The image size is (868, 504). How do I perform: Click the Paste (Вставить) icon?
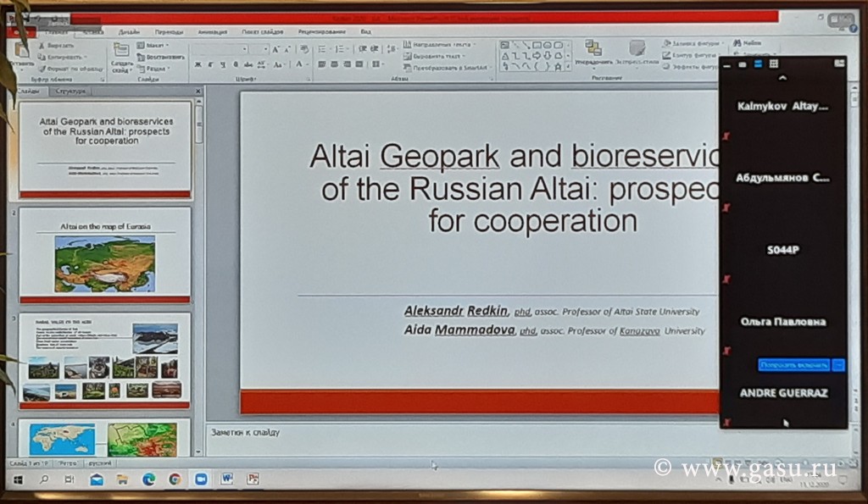pos(24,51)
